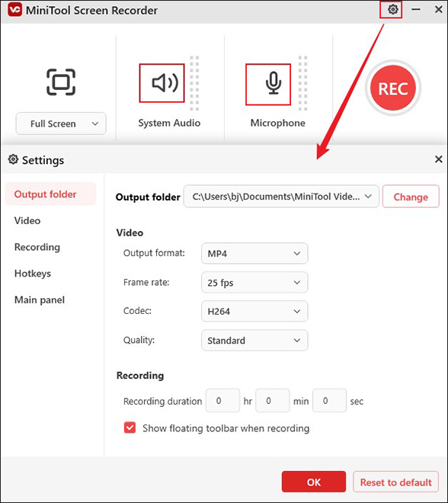Screen dimensions: 448x503
Task: Open the Output format MP4 dropdown
Action: [254, 254]
